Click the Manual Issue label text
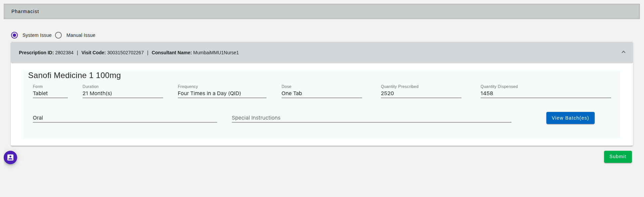644x197 pixels. (x=81, y=35)
